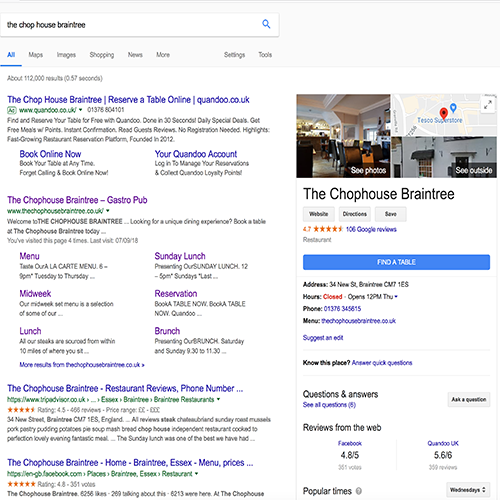The image size is (500, 500).
Task: Open the Quandoo Reserve a Table Online result
Action: [128, 99]
